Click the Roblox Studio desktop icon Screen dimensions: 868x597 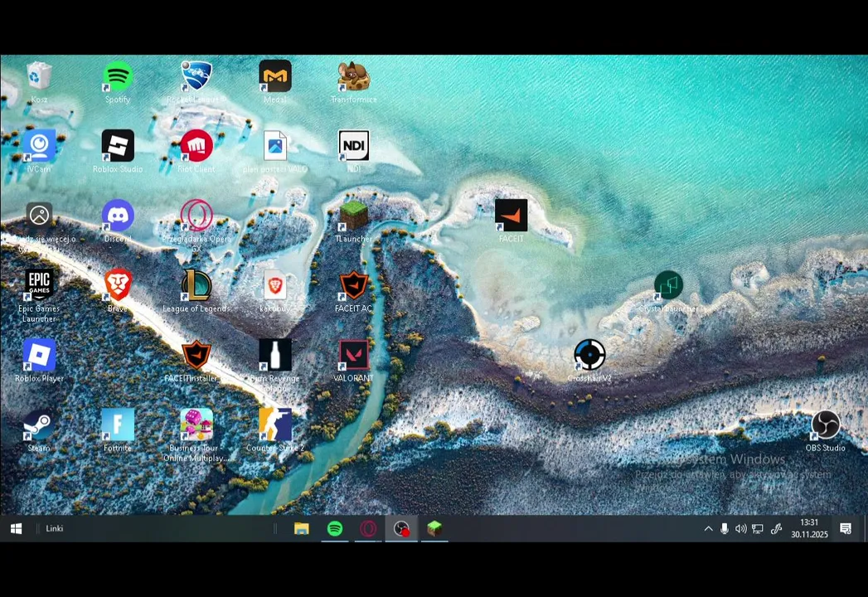pos(118,146)
